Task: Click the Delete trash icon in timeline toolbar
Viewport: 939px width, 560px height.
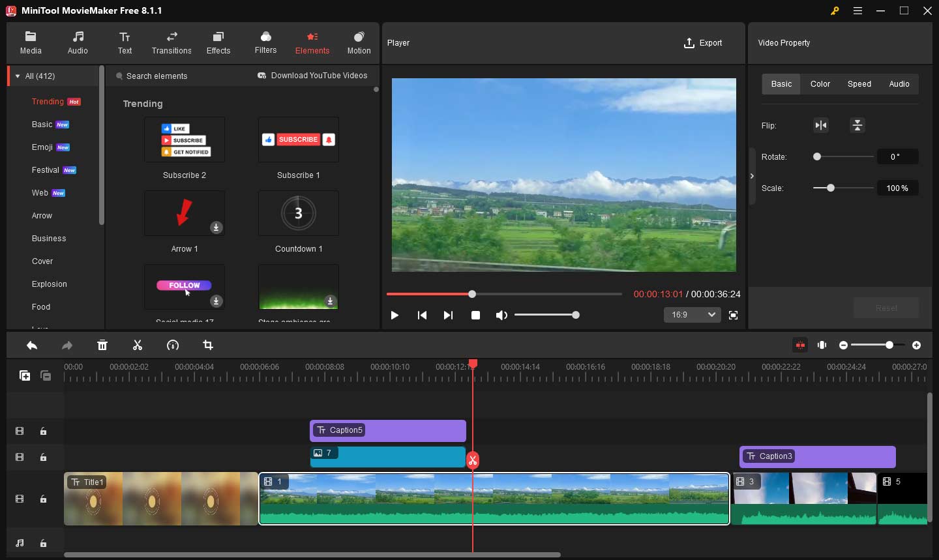Action: (x=102, y=345)
